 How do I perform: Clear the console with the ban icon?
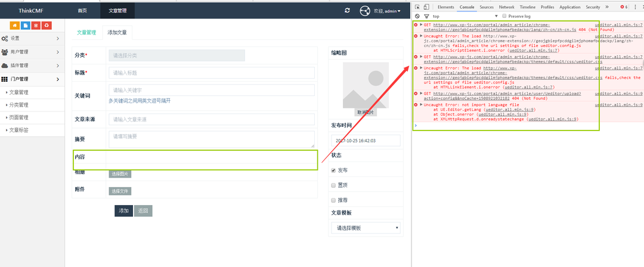(x=417, y=17)
